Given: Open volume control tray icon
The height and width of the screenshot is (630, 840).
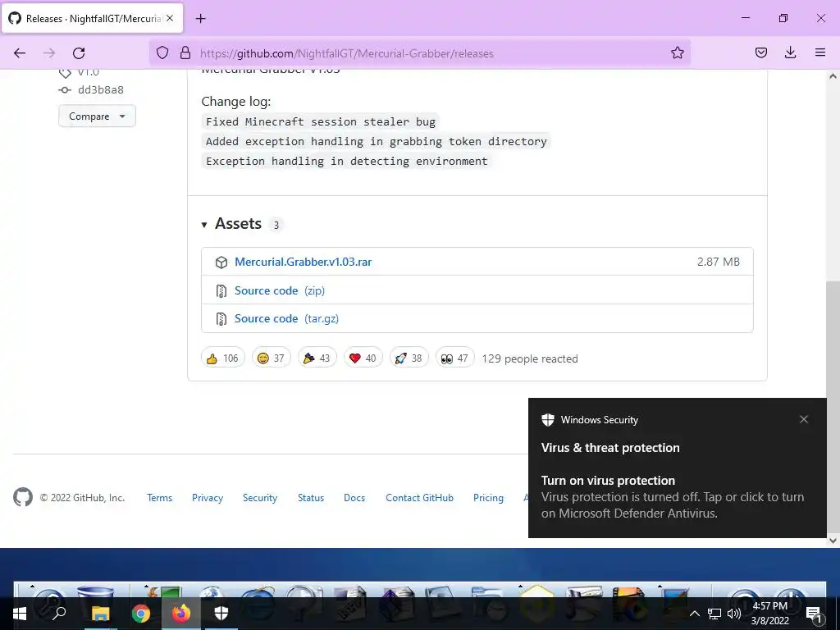Looking at the screenshot, I should [734, 614].
